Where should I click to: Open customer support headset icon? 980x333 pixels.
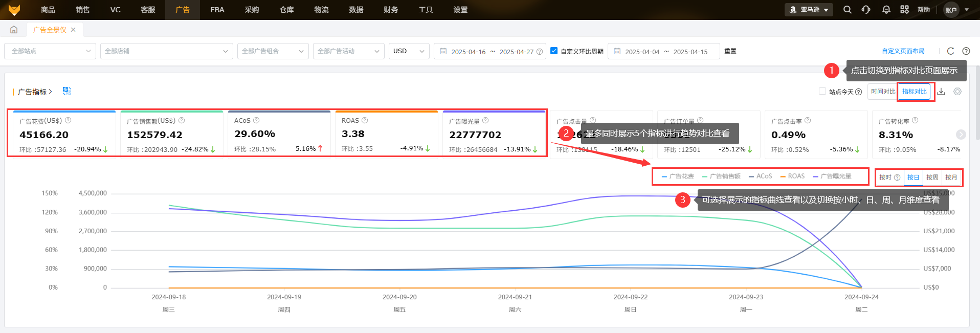tap(866, 10)
